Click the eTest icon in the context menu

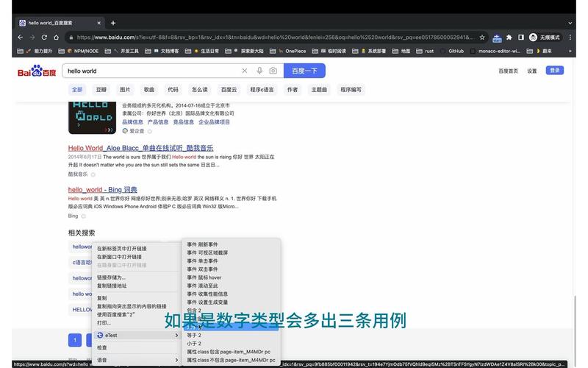coord(100,335)
